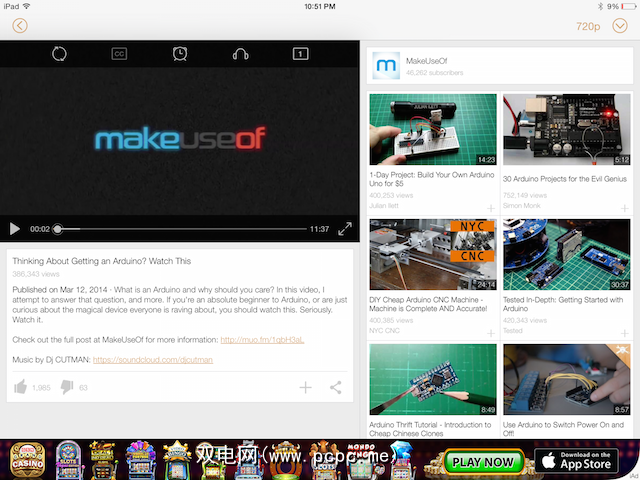The image size is (640, 480).
Task: Enter fullscreen with the expand arrows icon
Action: (x=345, y=229)
